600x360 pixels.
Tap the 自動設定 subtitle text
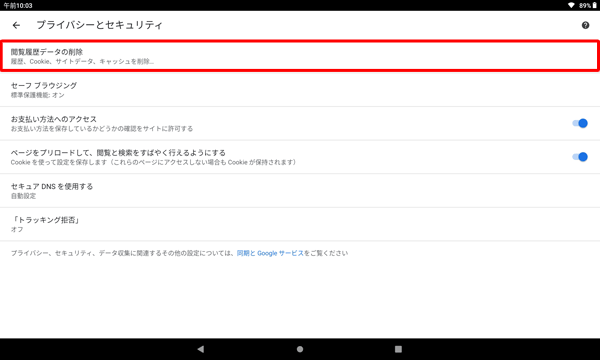pyautogui.click(x=23, y=196)
